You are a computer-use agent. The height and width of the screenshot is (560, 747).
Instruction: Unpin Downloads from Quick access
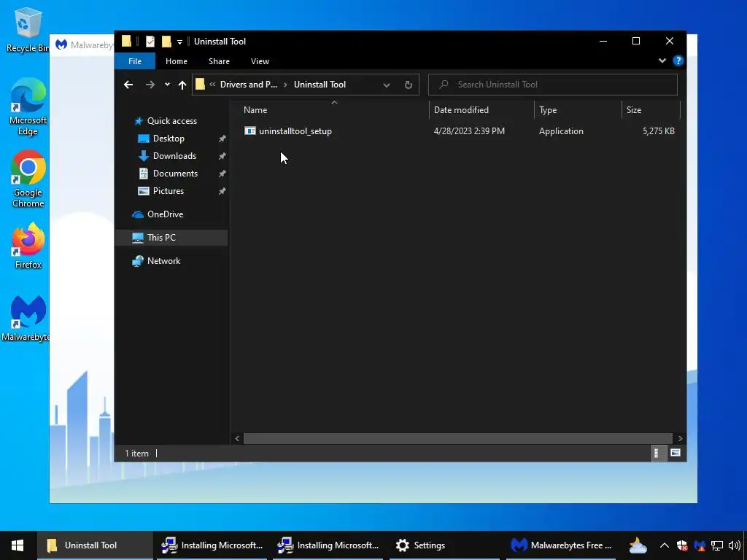click(222, 156)
